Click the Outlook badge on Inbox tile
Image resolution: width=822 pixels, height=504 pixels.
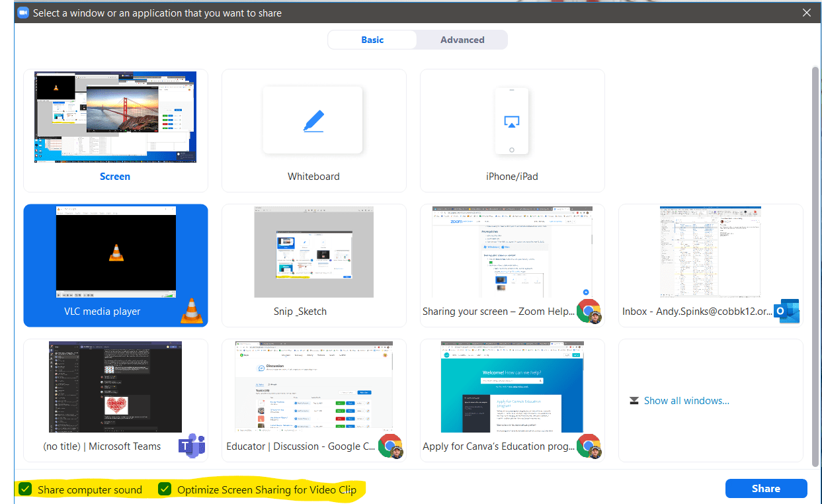[787, 311]
